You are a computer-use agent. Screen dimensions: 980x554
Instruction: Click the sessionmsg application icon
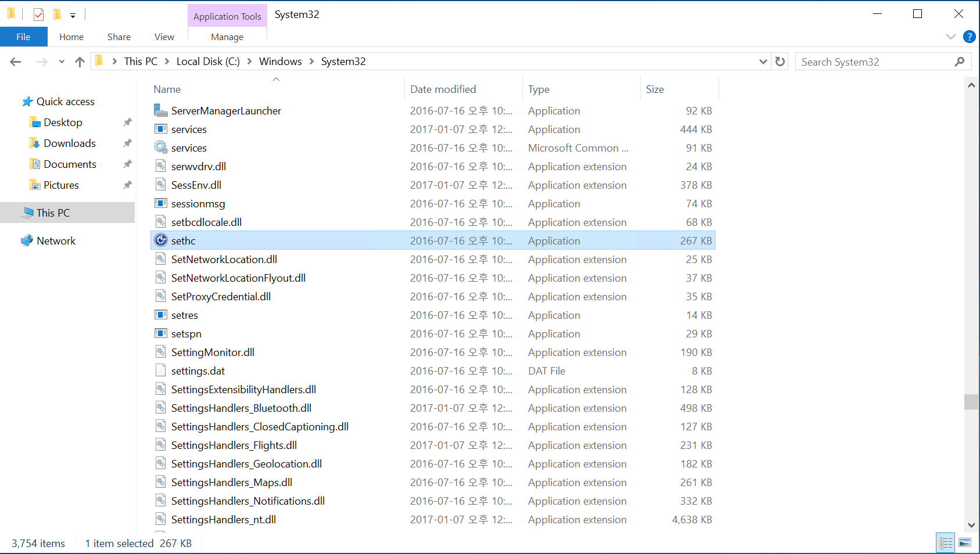coord(161,203)
